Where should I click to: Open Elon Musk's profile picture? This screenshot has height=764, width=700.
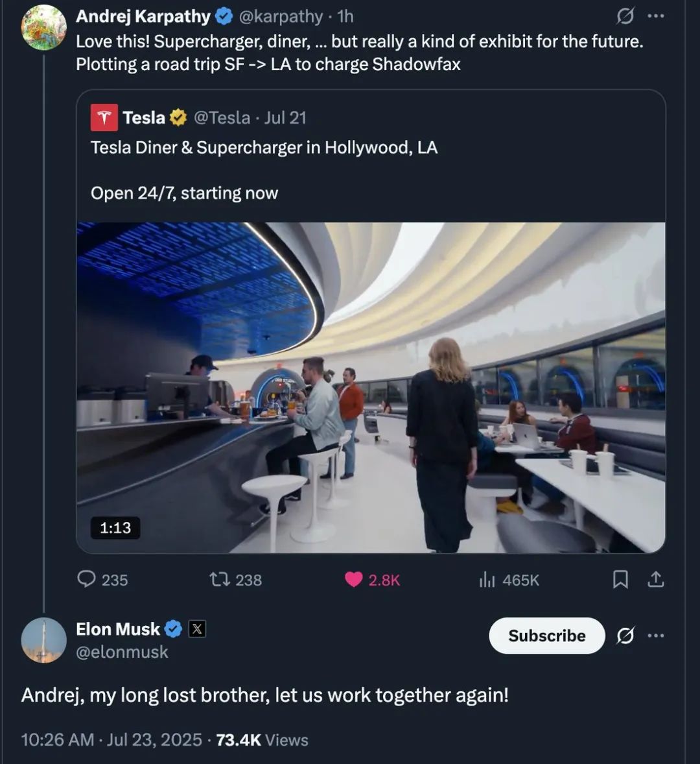coord(44,640)
